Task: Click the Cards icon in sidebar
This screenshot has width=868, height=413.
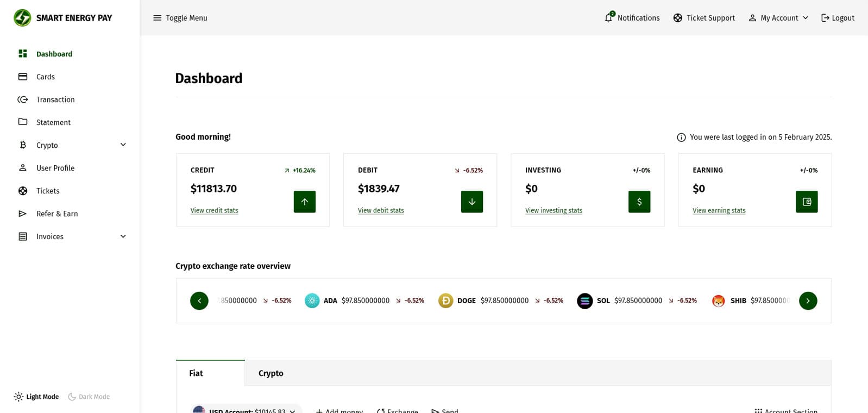Action: tap(23, 77)
